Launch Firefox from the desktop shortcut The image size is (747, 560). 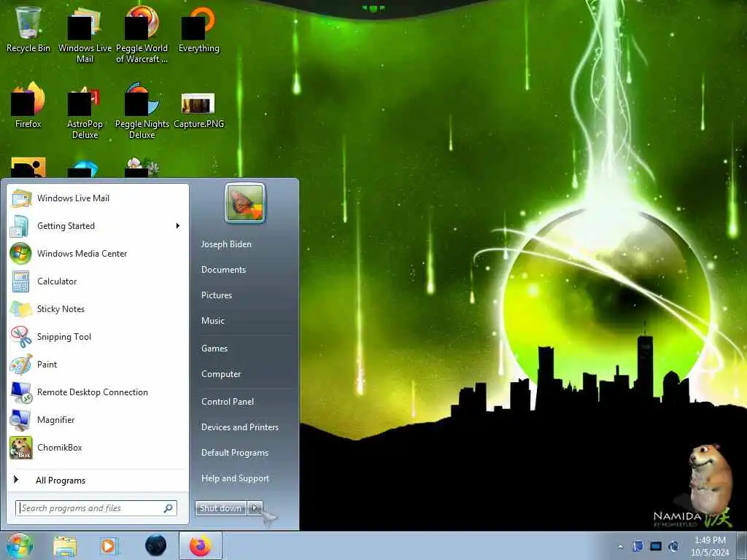(x=28, y=105)
